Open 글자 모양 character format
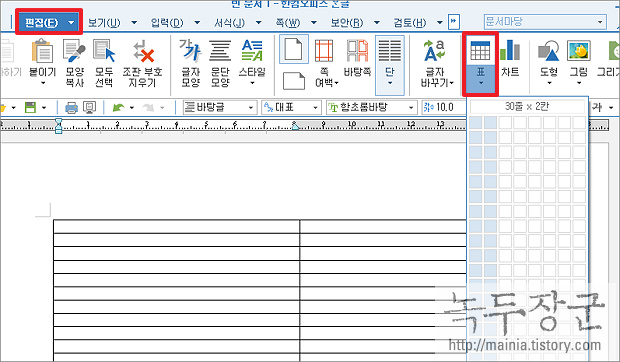Image resolution: width=620 pixels, height=362 pixels. coord(190,62)
